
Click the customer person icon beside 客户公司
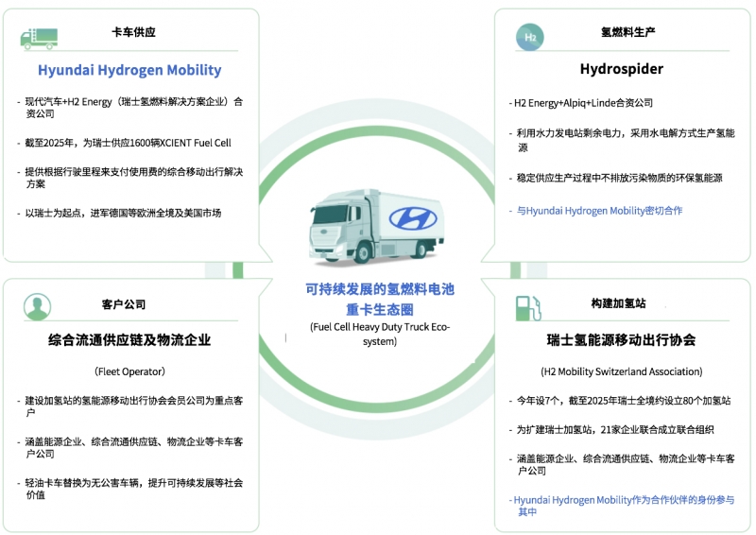point(37,307)
